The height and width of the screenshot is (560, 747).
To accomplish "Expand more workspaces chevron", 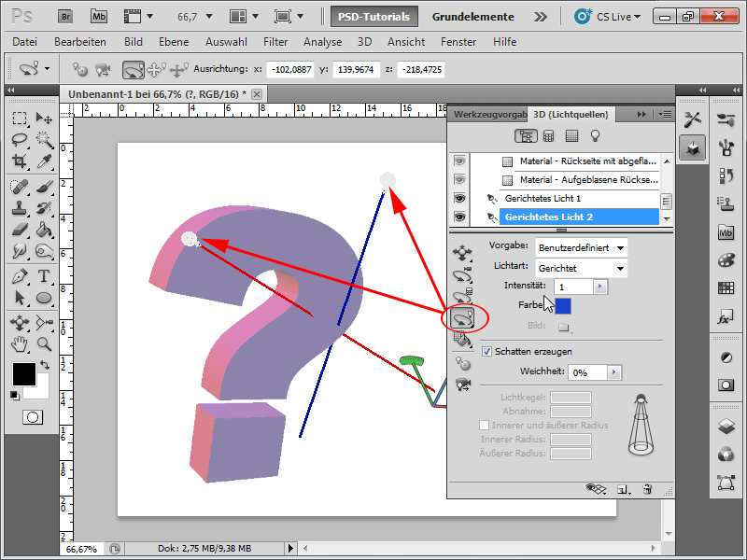I will (x=541, y=17).
